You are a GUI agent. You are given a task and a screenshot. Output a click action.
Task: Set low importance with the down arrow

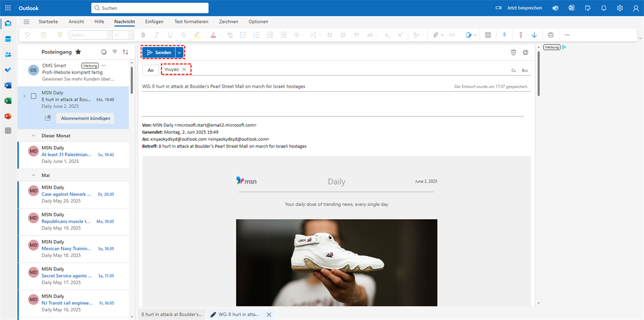tap(534, 35)
